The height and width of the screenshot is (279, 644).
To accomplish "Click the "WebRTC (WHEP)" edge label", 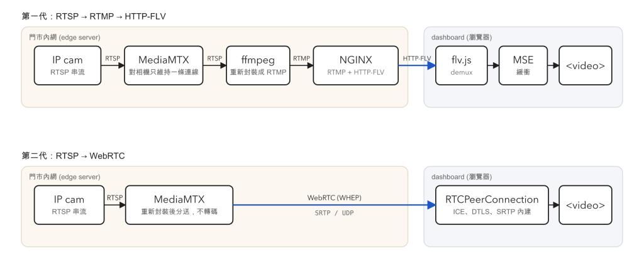I will point(335,198).
